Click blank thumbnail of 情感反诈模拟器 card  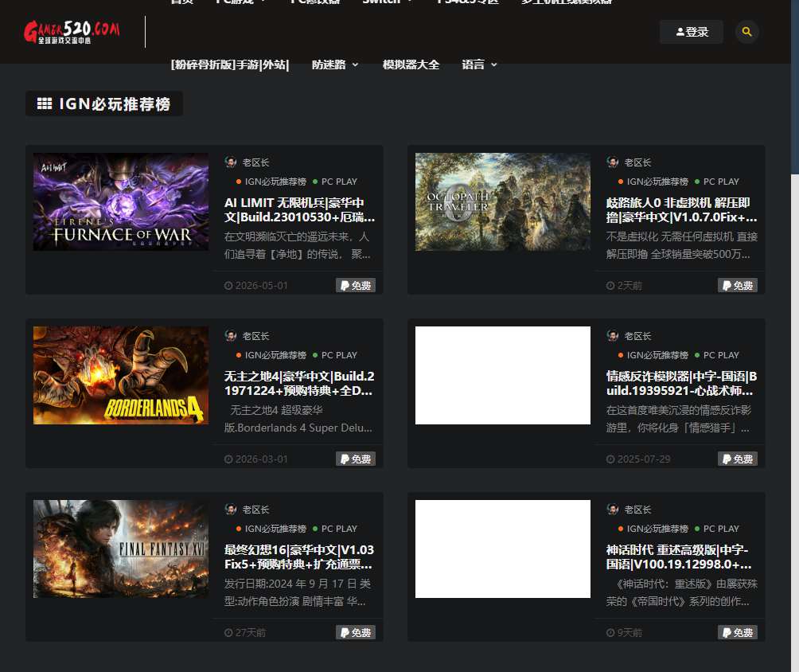pyautogui.click(x=502, y=375)
